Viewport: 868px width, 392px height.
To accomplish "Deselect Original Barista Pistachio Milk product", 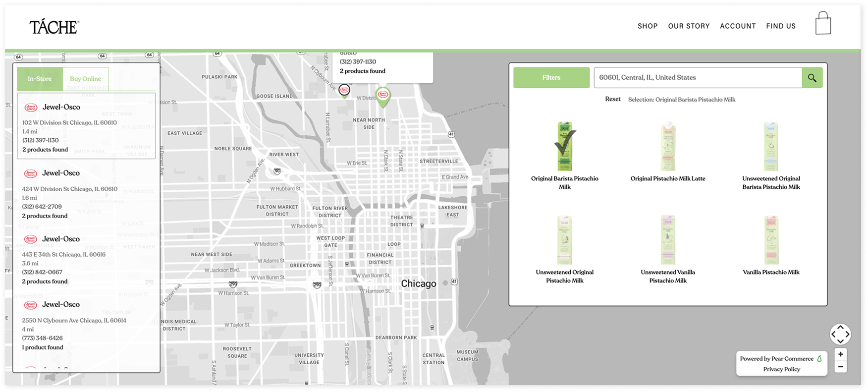I will click(565, 146).
